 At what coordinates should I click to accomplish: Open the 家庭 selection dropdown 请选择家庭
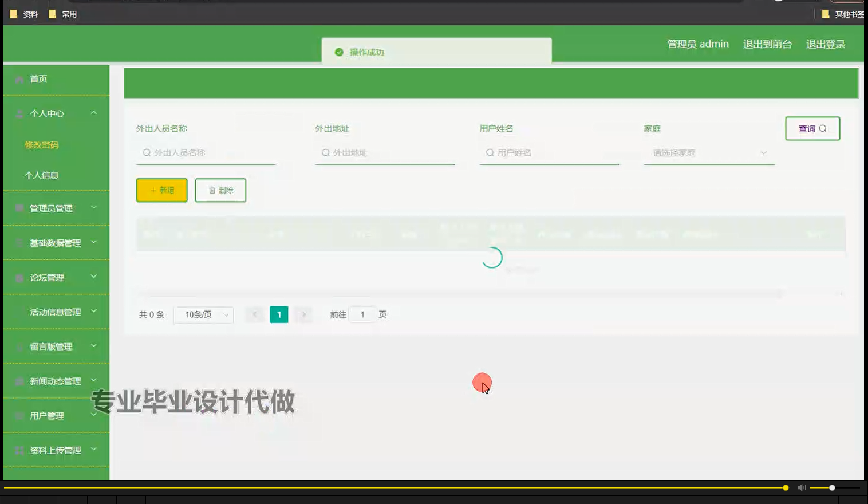(708, 153)
